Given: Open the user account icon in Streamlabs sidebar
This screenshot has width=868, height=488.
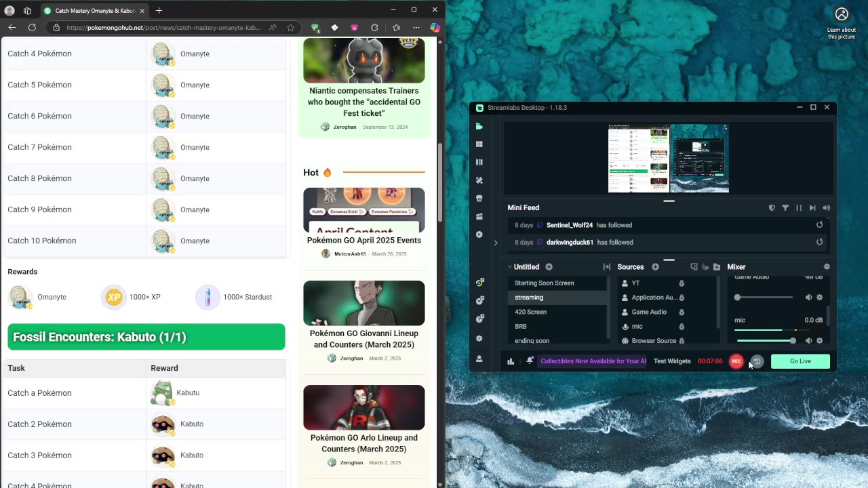Looking at the screenshot, I should click(479, 359).
